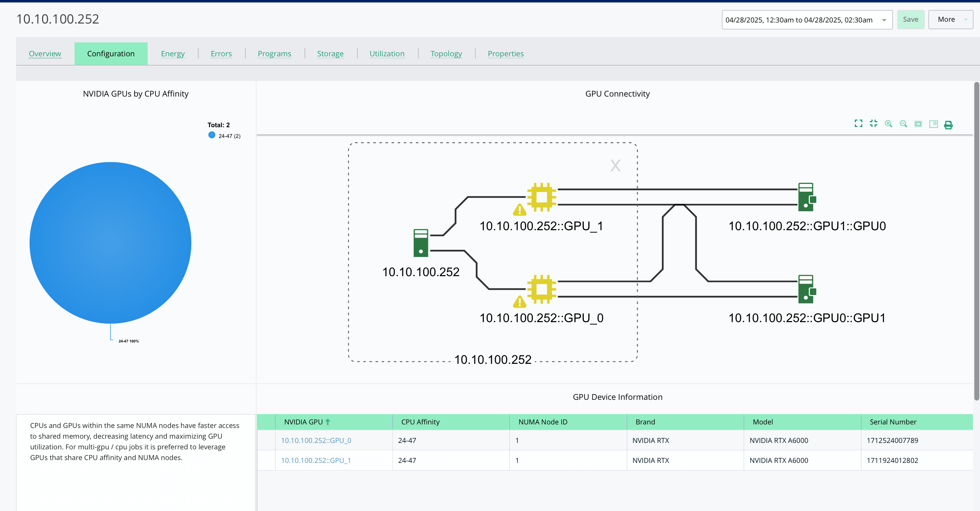This screenshot has height=511, width=980.
Task: Click the 24-47 100% pie label
Action: click(x=129, y=341)
